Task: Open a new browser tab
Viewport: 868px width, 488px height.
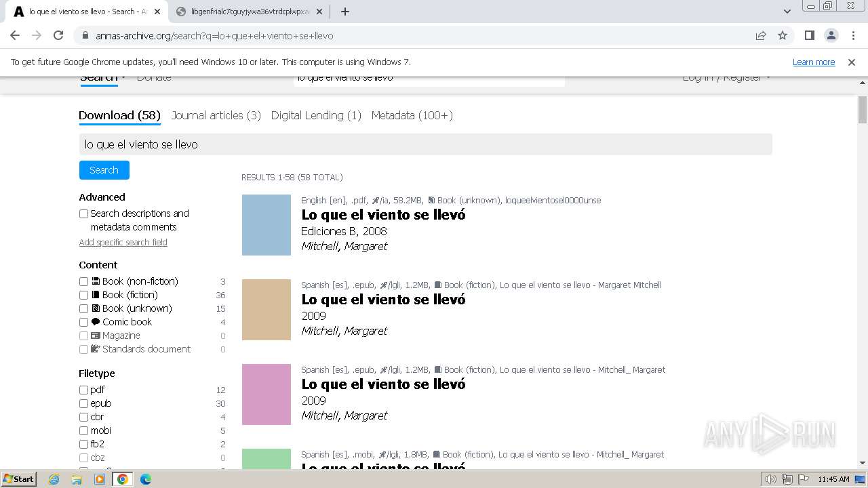Action: click(344, 12)
